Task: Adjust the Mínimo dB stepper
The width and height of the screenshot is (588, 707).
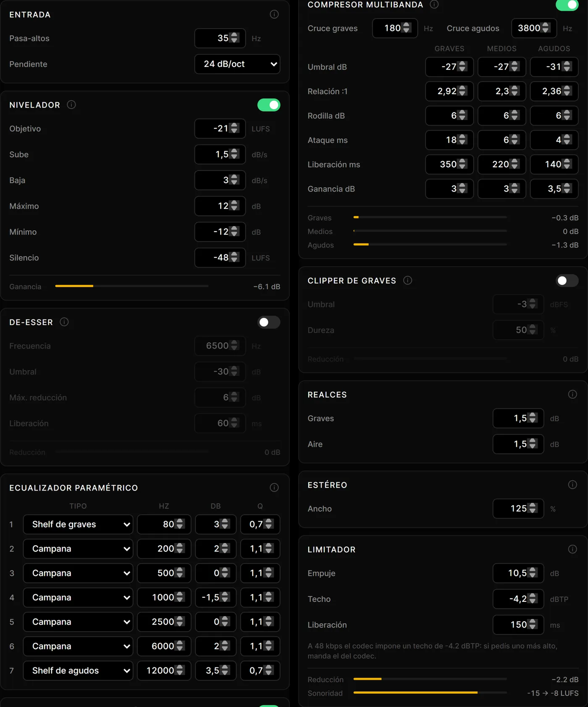Action: click(234, 232)
